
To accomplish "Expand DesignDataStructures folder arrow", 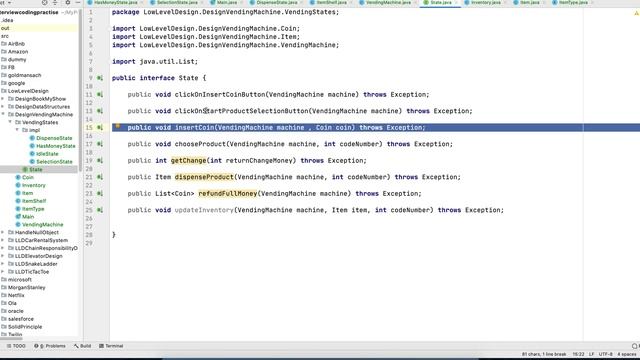I will point(3,107).
